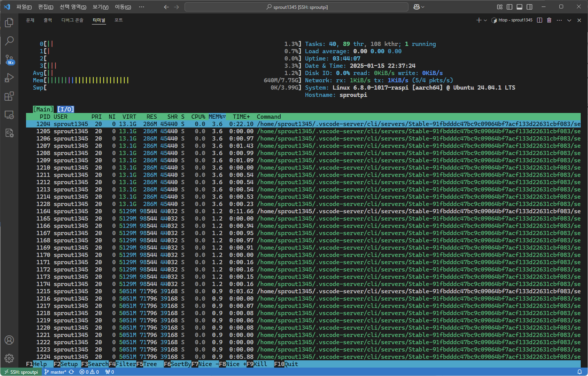Open the 선택 영역(S) menu

(73, 7)
